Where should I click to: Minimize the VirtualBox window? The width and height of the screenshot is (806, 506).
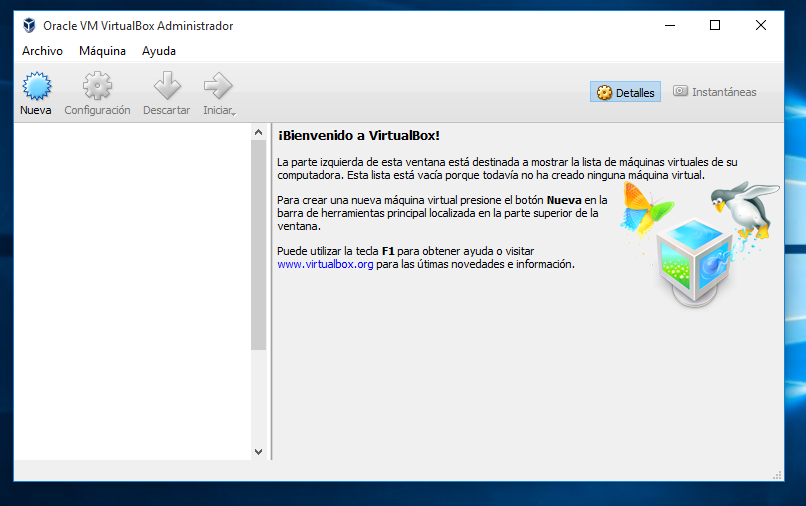coord(670,25)
